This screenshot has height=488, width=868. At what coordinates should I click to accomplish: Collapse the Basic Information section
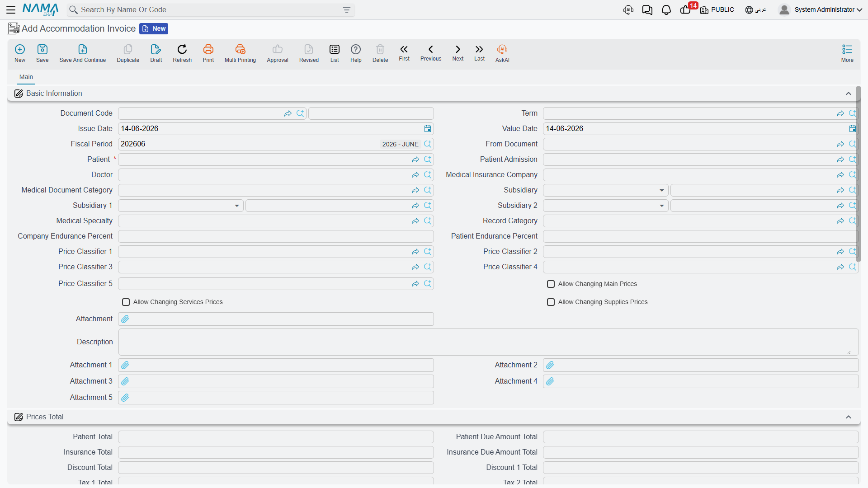coord(849,94)
